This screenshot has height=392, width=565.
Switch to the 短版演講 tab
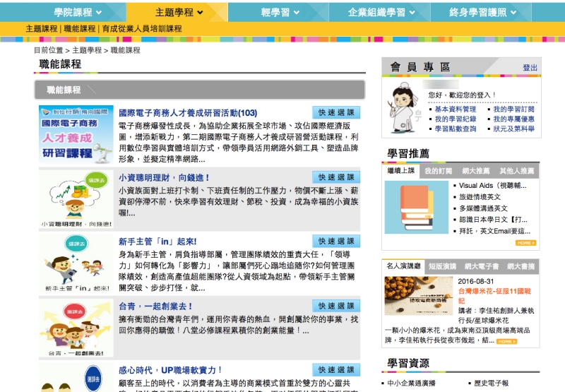tap(443, 266)
